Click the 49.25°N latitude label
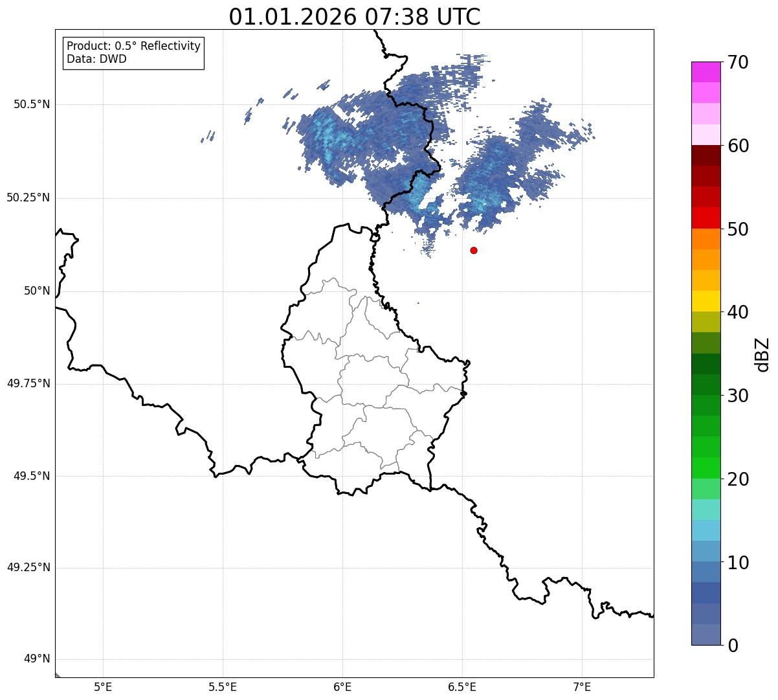Image resolution: width=778 pixels, height=700 pixels. (28, 567)
